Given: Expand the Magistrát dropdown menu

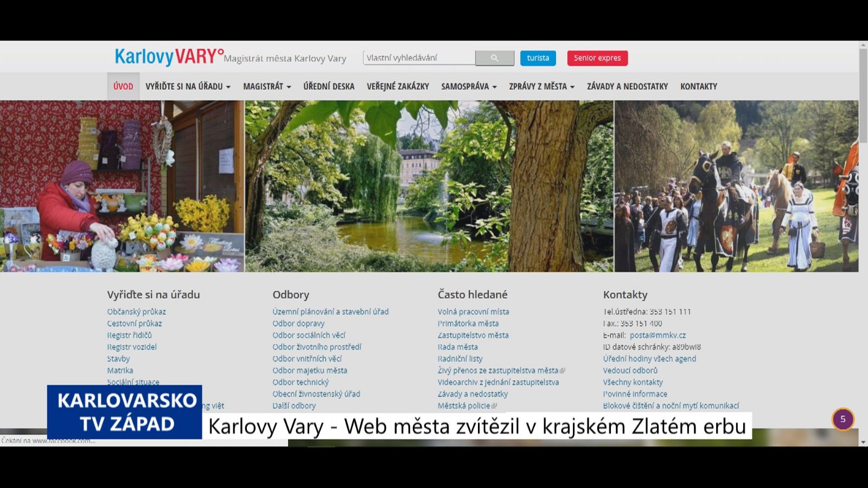Looking at the screenshot, I should pyautogui.click(x=267, y=86).
